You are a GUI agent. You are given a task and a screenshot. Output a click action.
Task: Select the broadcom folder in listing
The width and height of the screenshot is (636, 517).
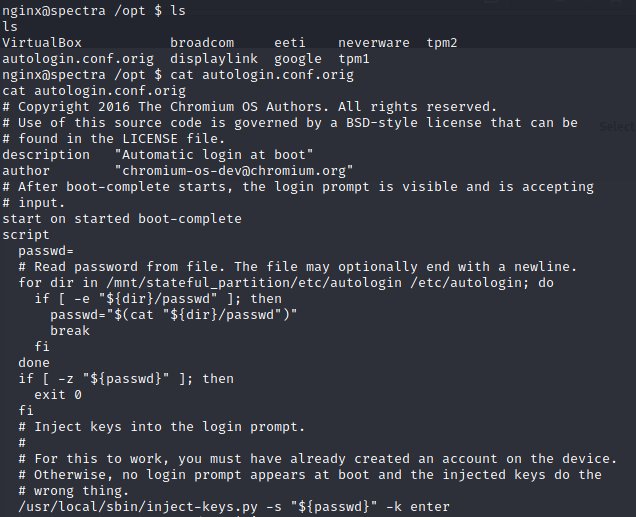click(202, 43)
